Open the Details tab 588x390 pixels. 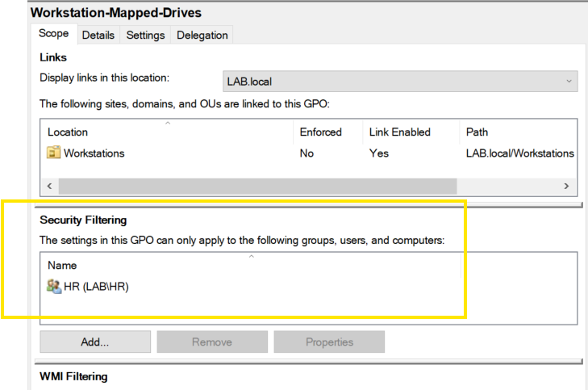point(98,36)
